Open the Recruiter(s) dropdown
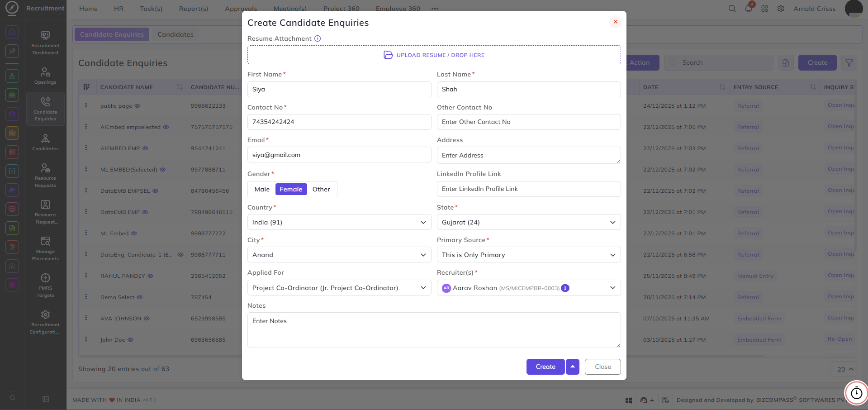868x410 pixels. tap(529, 288)
